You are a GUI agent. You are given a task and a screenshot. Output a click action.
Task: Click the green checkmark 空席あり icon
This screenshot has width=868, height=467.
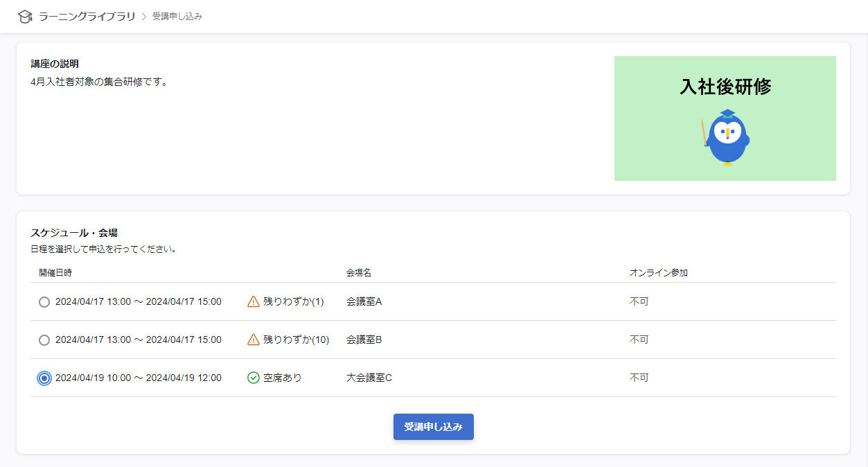[x=254, y=378]
